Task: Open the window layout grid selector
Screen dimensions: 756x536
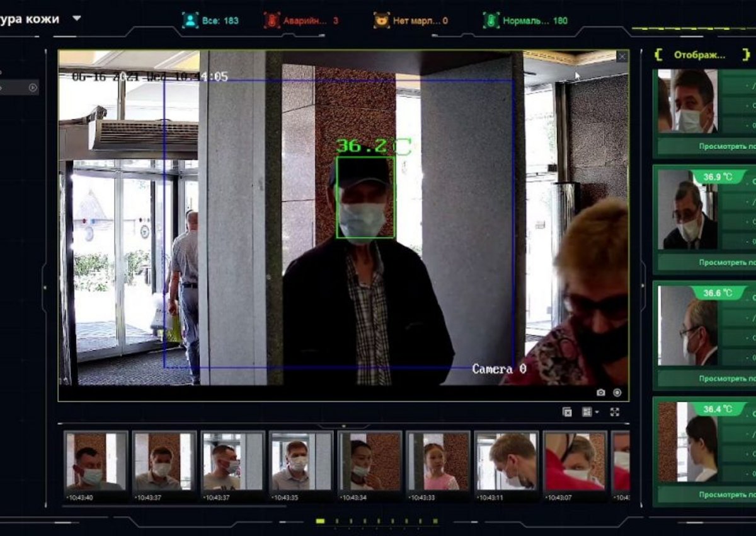Action: (x=590, y=412)
